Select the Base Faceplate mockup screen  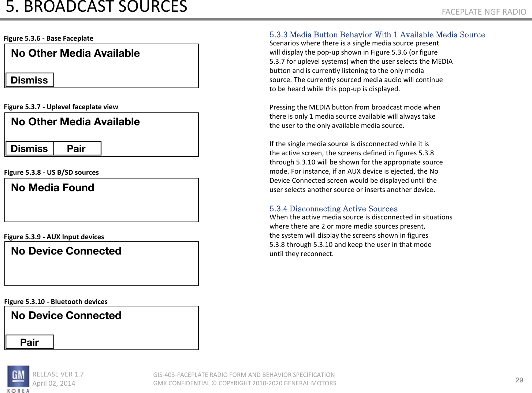101,65
